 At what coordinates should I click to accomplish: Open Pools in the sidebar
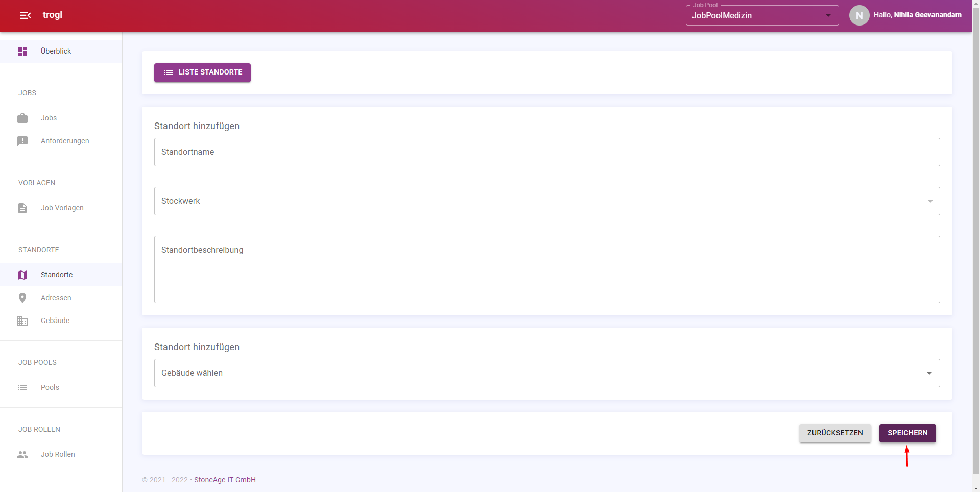(x=61, y=387)
